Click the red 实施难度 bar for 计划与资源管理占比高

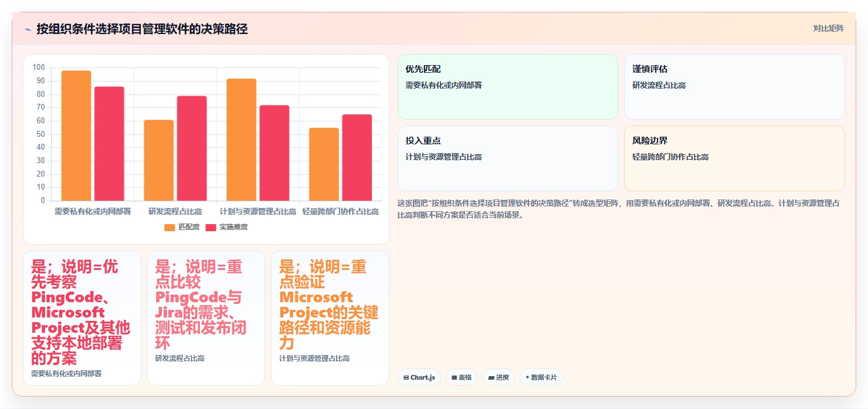[x=274, y=153]
